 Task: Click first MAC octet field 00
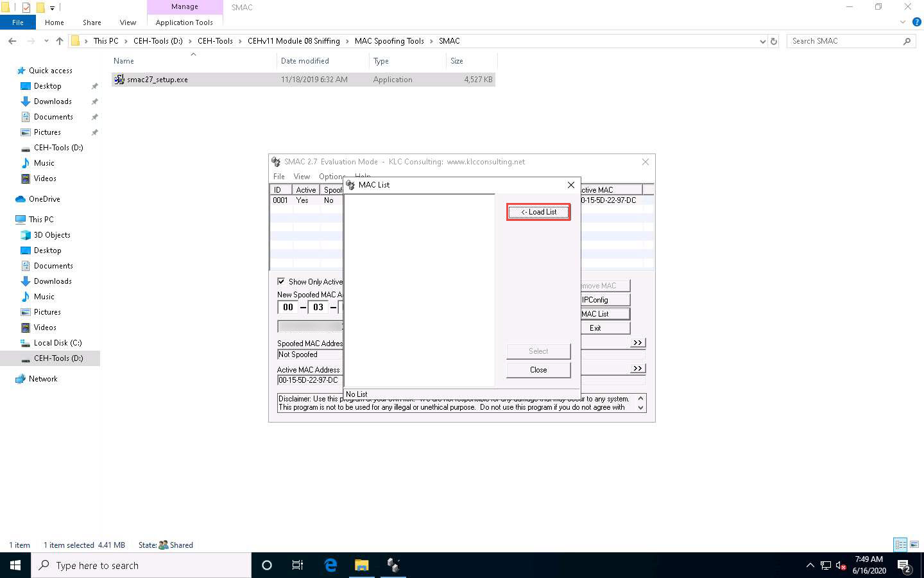(288, 308)
